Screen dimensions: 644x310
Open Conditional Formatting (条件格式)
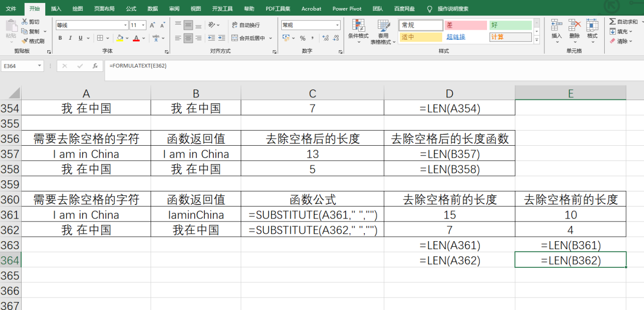click(x=358, y=32)
